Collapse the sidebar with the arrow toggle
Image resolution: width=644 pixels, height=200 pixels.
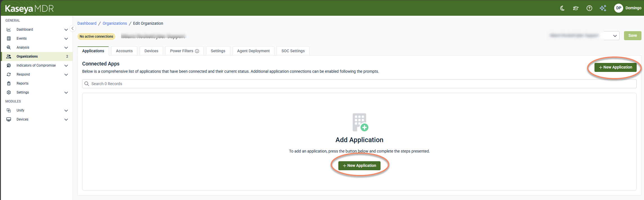coord(72,28)
